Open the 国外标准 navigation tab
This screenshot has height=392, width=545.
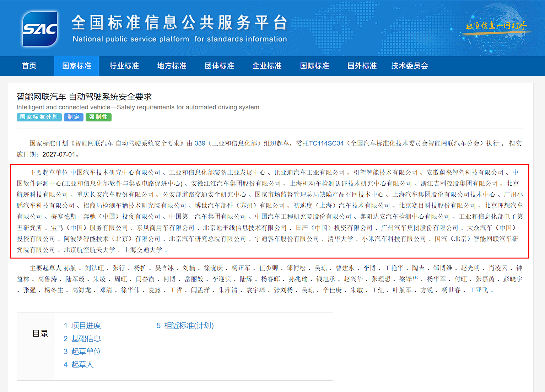point(362,66)
